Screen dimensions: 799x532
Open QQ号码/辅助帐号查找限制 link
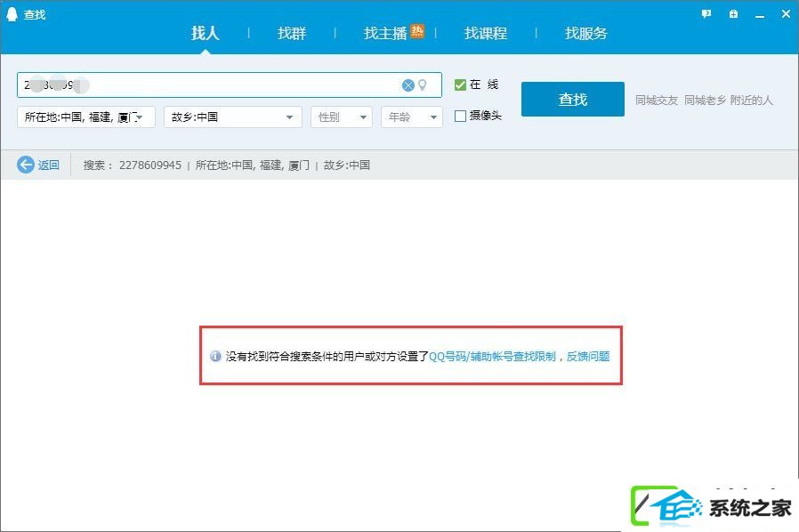(492, 356)
